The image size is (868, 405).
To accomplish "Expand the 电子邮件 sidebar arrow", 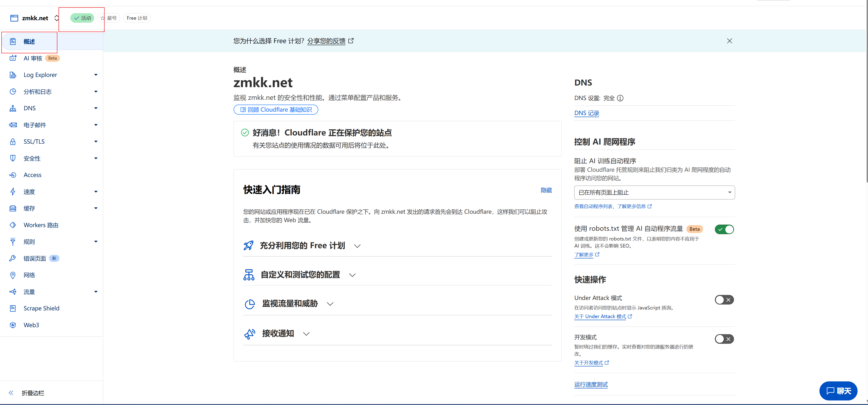I will [96, 125].
